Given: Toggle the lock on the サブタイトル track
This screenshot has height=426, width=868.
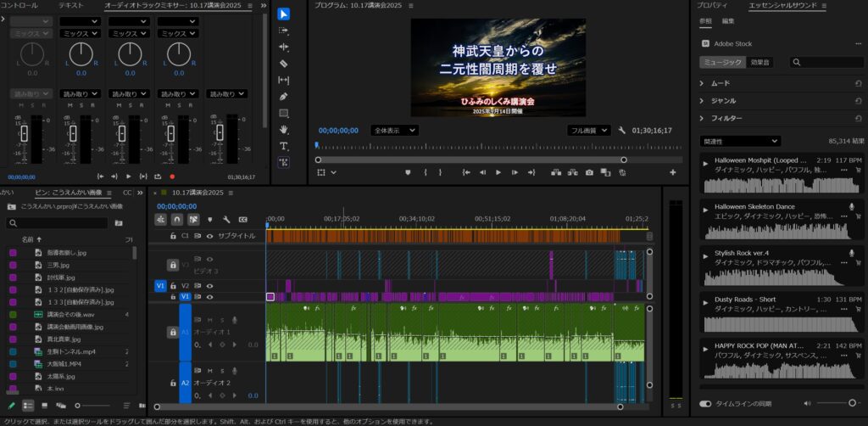Looking at the screenshot, I should tap(173, 235).
